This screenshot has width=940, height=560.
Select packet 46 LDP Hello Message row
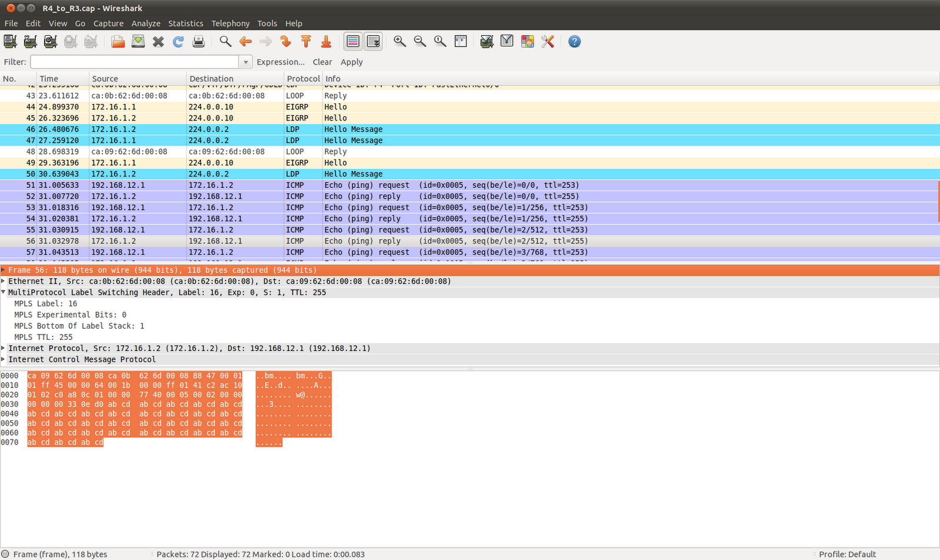[469, 129]
